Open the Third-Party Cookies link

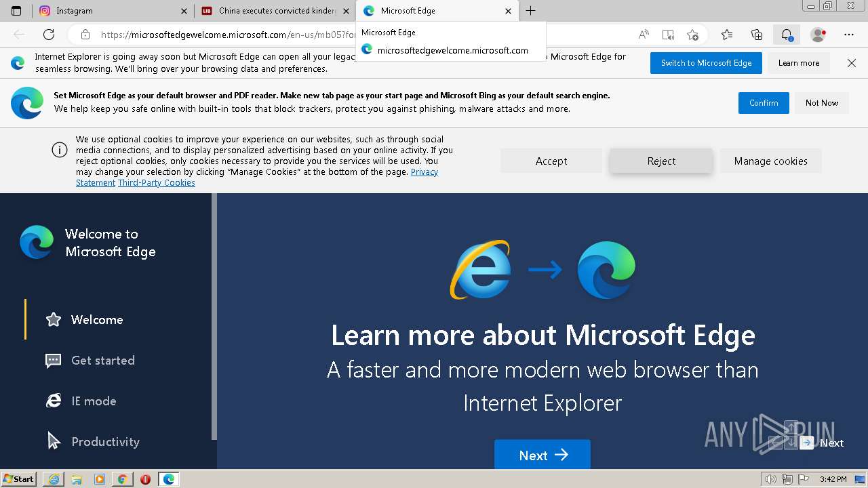click(x=157, y=182)
